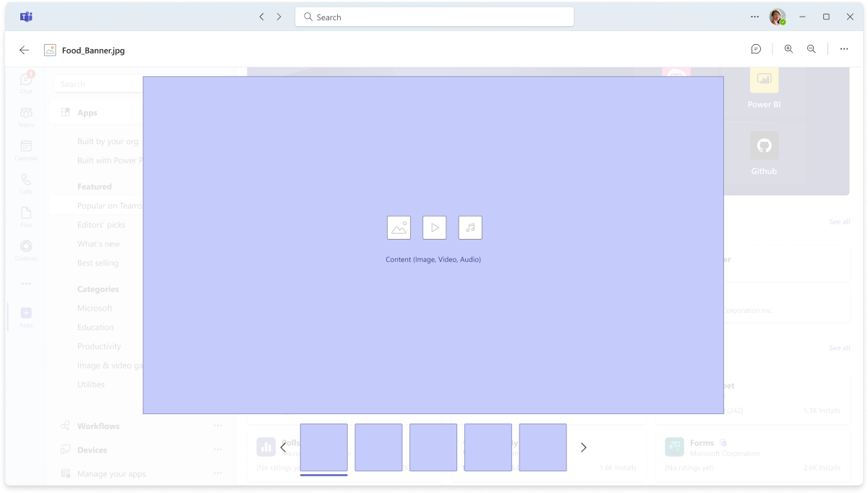Select the fourth carousel thumbnail
Viewport: 868px width, 493px height.
[x=488, y=447]
